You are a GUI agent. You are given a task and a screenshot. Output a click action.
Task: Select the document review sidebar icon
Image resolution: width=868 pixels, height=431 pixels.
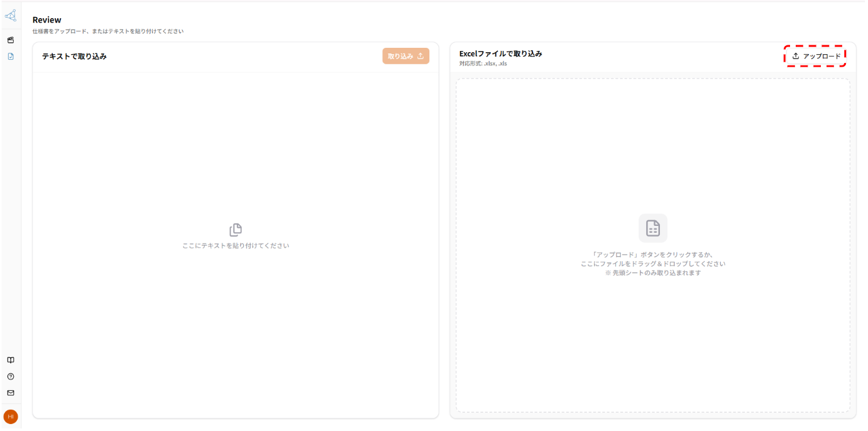click(x=11, y=57)
